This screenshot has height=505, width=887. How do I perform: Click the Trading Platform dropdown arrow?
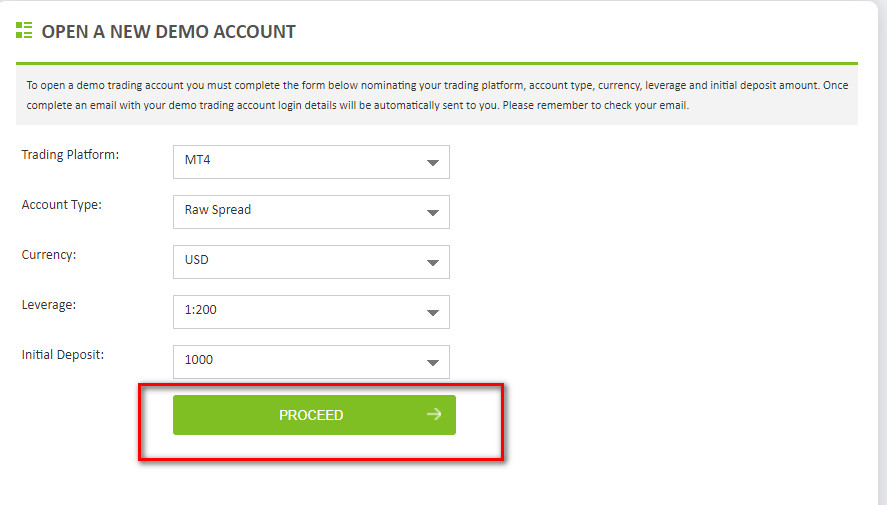click(x=432, y=162)
